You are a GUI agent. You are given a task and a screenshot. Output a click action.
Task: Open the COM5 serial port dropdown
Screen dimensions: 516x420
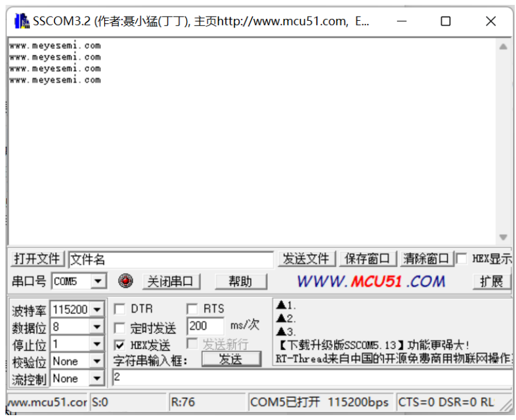click(x=97, y=281)
